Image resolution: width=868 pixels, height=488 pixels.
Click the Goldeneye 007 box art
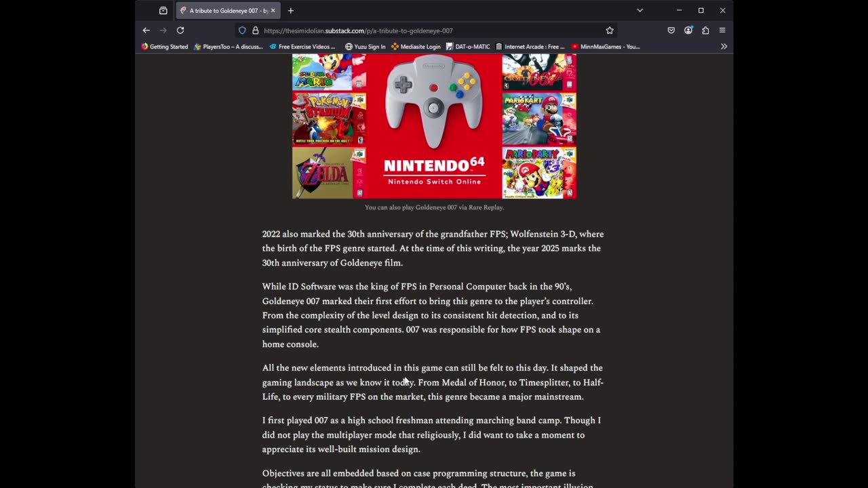(539, 72)
